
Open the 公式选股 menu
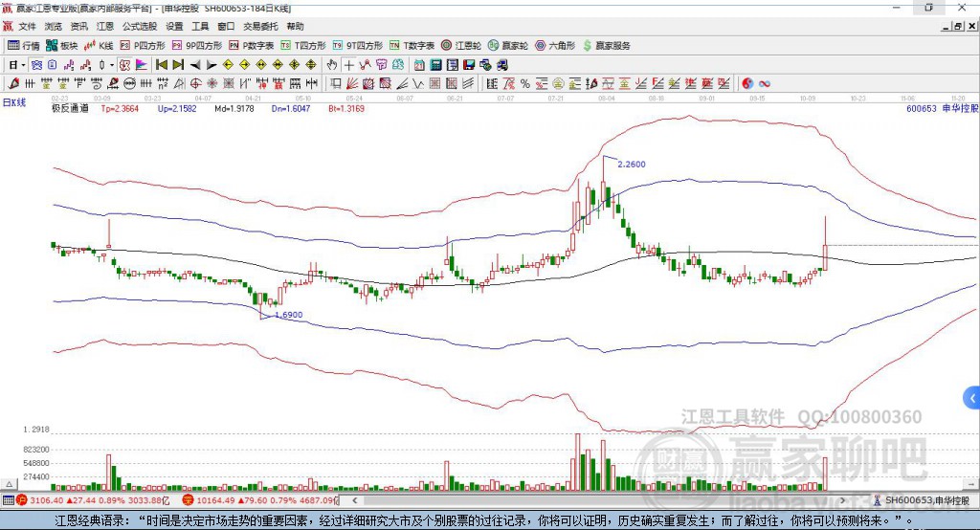point(140,26)
